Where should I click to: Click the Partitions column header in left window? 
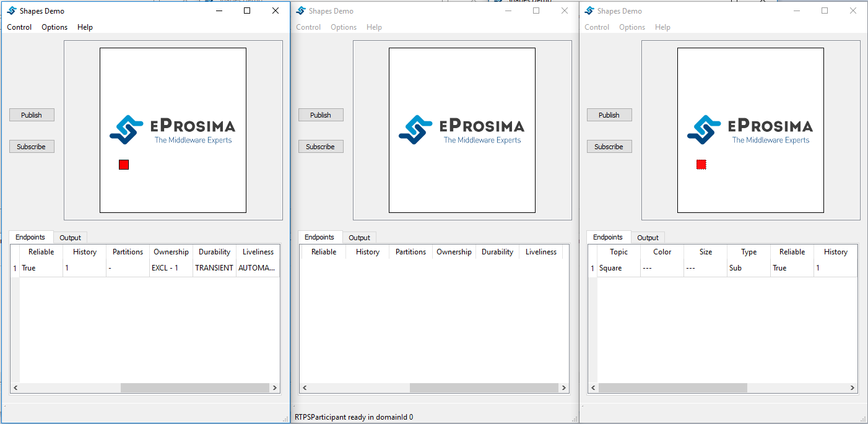pyautogui.click(x=128, y=252)
